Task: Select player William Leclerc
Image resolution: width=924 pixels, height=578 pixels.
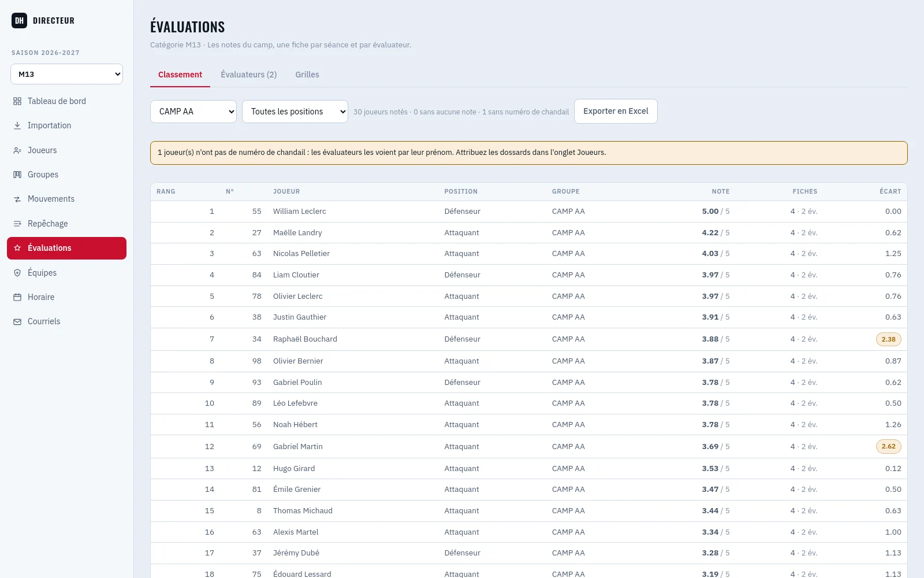Action: tap(299, 212)
